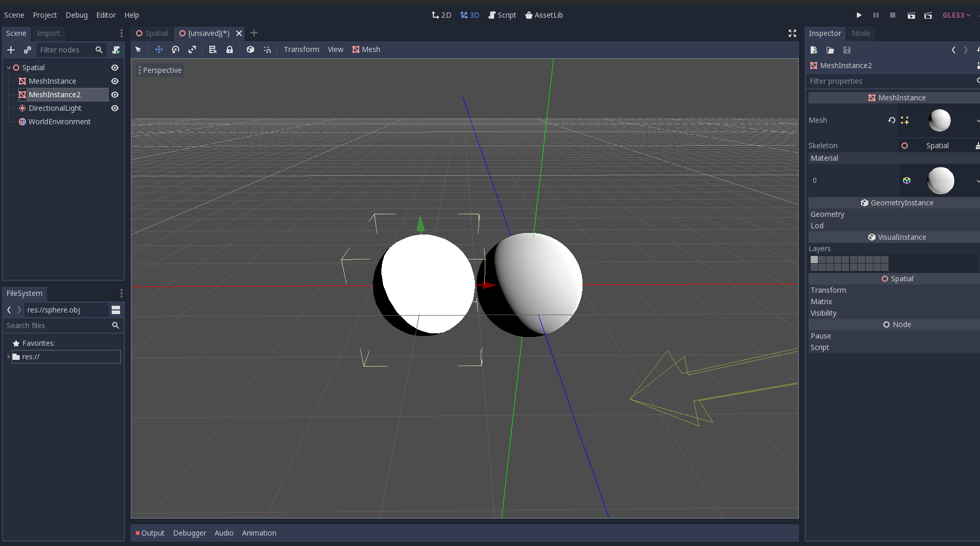This screenshot has height=546, width=980.
Task: Select the Move mode tool
Action: click(x=159, y=49)
